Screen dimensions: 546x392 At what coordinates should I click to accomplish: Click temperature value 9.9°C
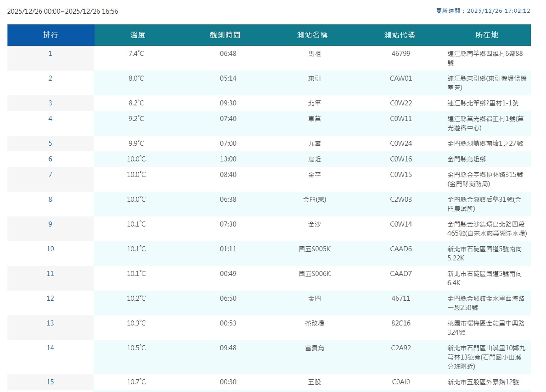(x=136, y=143)
